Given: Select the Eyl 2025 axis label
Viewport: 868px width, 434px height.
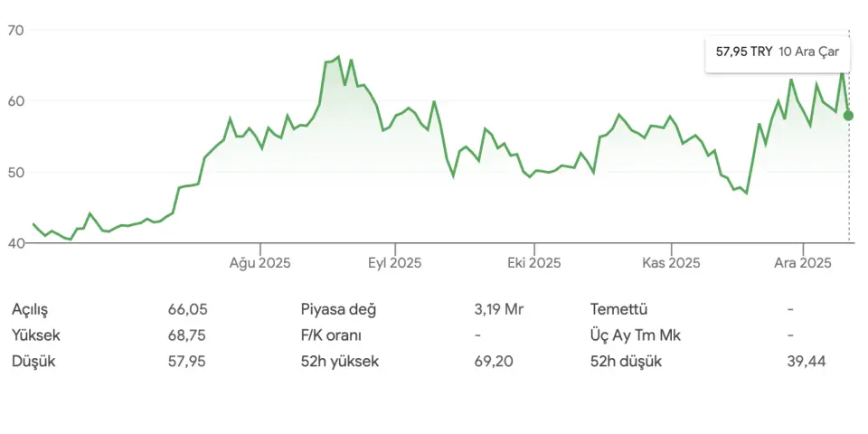Looking at the screenshot, I should [394, 263].
